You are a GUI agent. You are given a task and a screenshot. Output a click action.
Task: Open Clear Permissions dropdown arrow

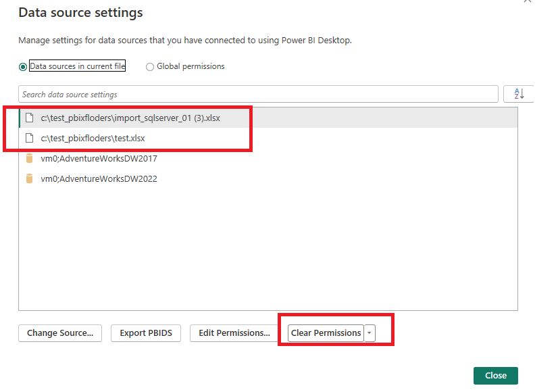coord(370,333)
